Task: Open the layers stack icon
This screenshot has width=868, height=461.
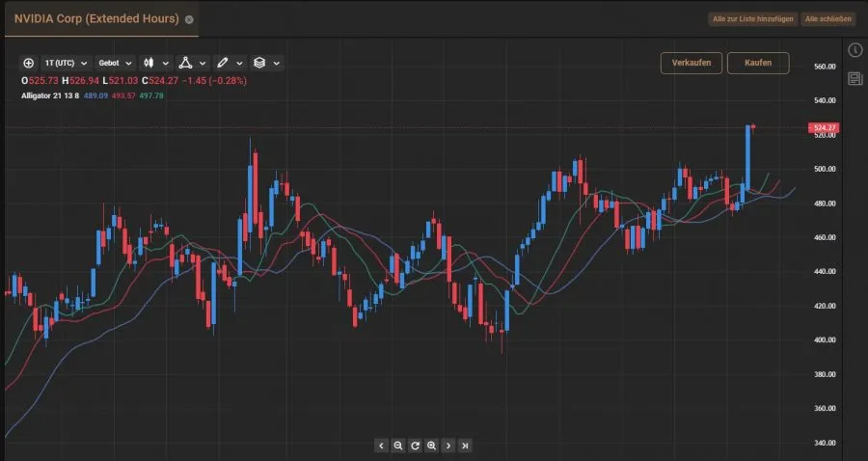Action: [259, 63]
